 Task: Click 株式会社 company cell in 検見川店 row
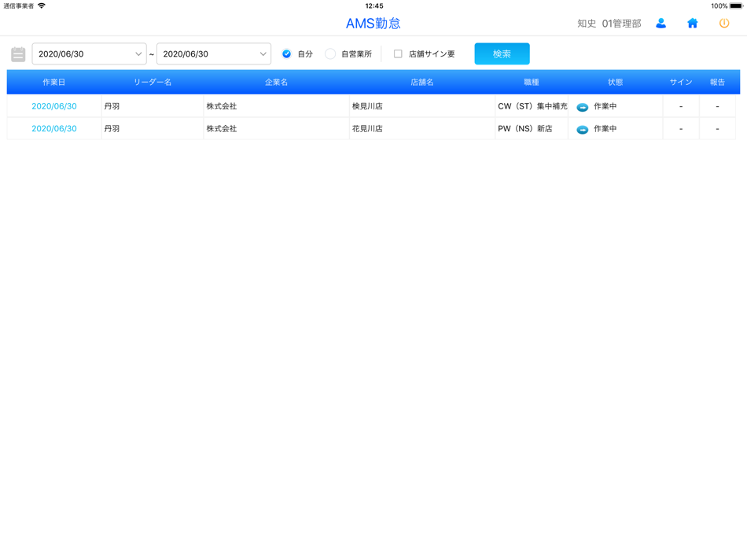pyautogui.click(x=276, y=106)
